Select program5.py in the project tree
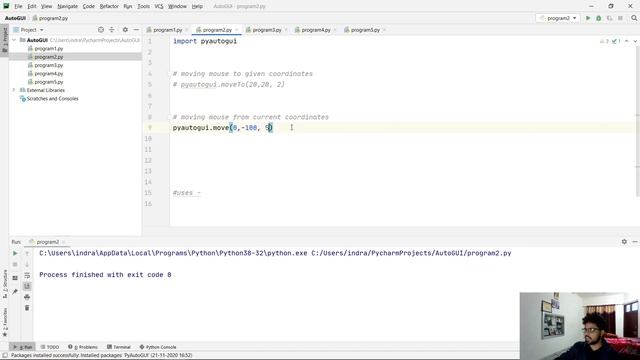 click(x=49, y=82)
